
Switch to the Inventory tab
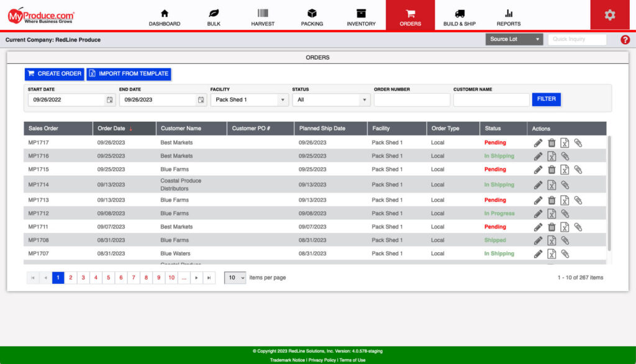(361, 16)
